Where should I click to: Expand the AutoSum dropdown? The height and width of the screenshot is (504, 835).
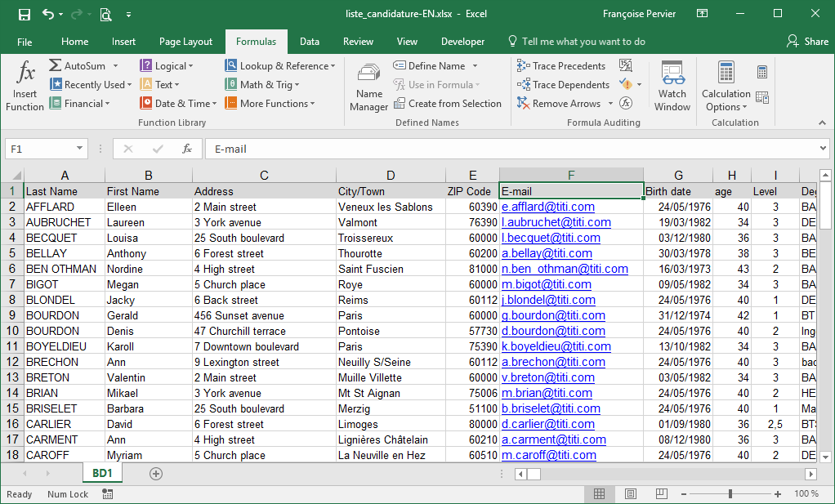pos(115,66)
